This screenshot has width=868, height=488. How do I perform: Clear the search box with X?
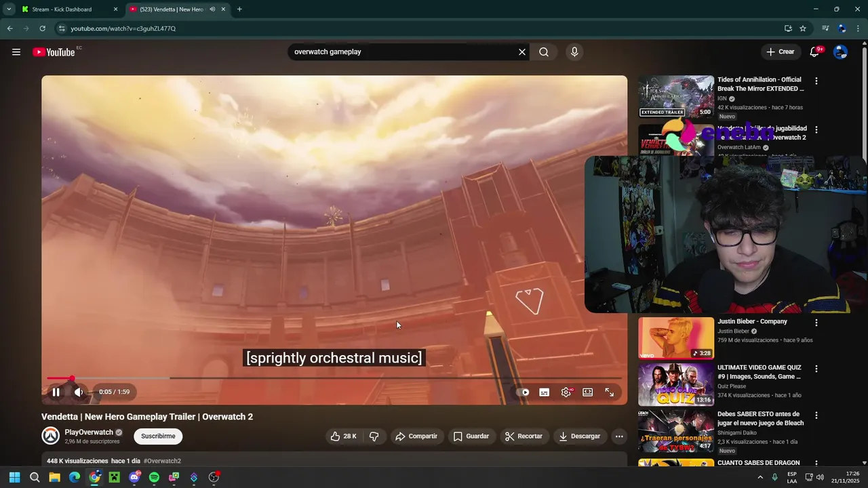coord(522,52)
